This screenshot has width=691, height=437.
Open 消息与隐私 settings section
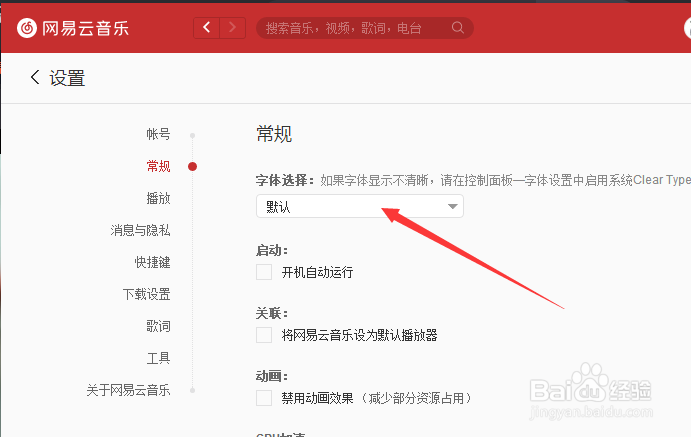click(140, 230)
